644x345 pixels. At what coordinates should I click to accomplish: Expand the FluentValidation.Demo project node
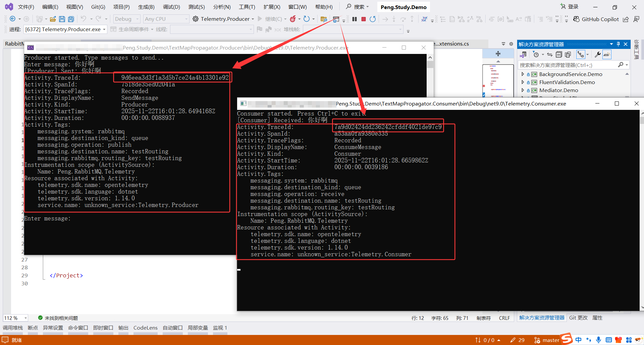click(x=523, y=82)
